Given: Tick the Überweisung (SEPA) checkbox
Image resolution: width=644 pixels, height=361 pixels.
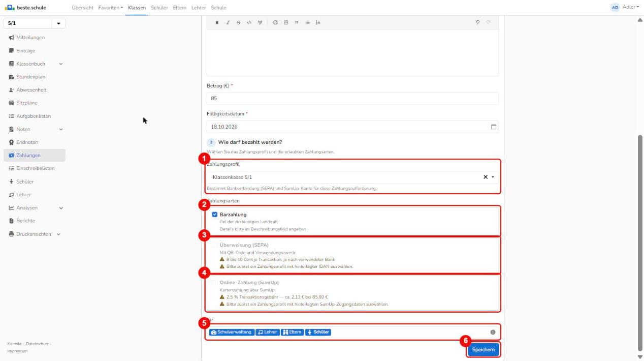Looking at the screenshot, I should point(215,245).
